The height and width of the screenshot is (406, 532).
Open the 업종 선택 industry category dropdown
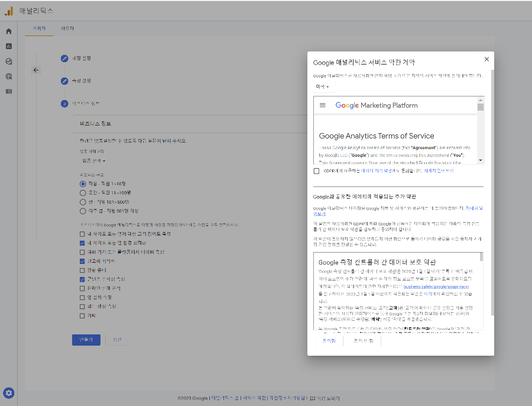coord(94,161)
